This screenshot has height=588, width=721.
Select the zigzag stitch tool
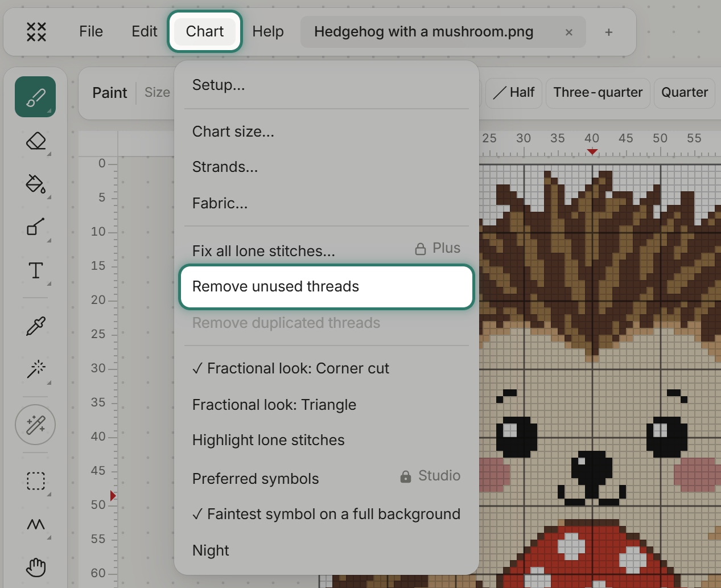click(35, 524)
